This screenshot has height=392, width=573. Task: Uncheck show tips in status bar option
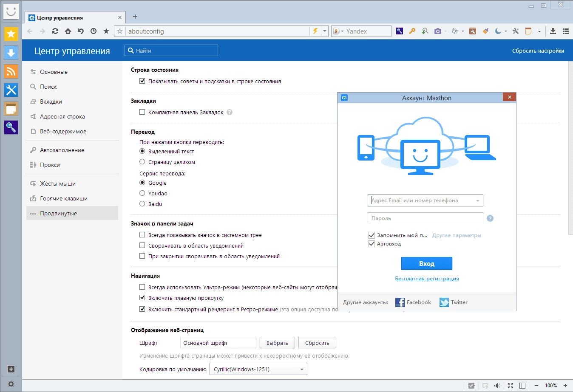142,81
